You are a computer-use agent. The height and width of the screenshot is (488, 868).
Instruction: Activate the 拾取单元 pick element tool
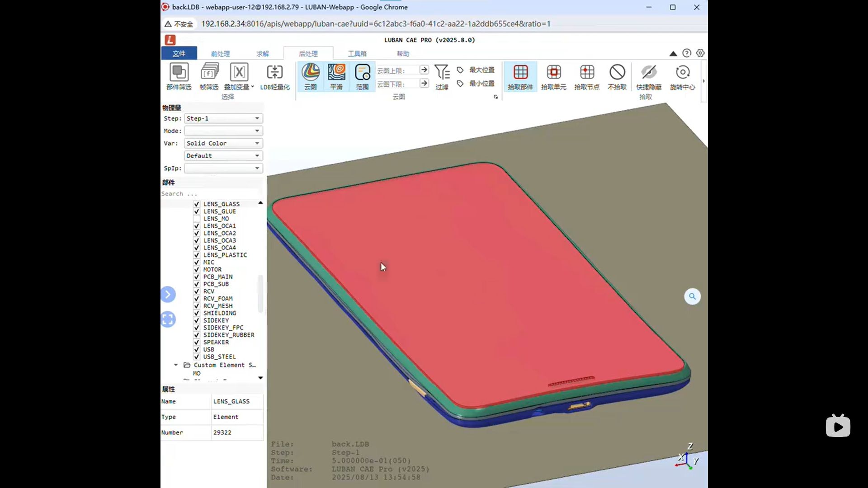coord(553,73)
